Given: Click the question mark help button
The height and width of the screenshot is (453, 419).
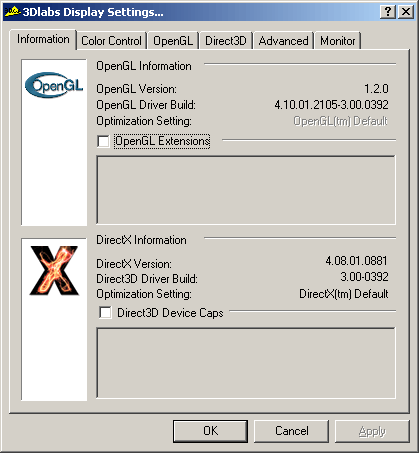Looking at the screenshot, I should point(388,12).
